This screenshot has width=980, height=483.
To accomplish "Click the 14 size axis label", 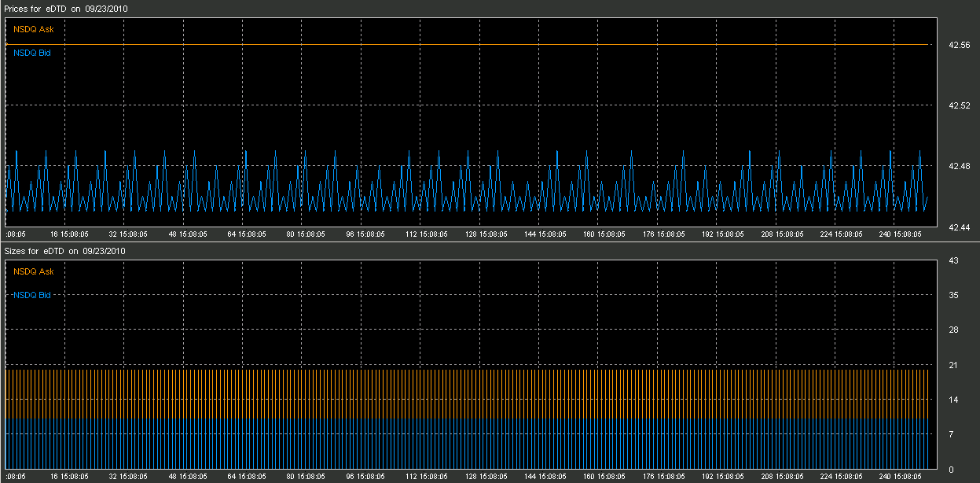I will (953, 400).
